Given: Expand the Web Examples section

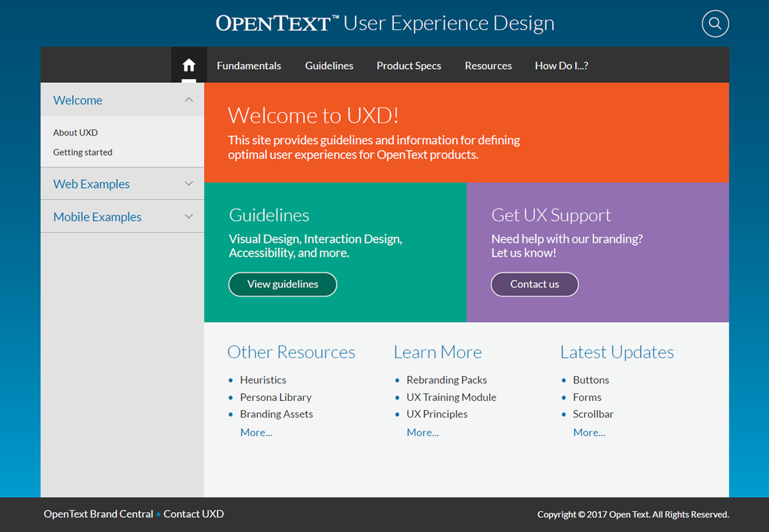Looking at the screenshot, I should (189, 184).
